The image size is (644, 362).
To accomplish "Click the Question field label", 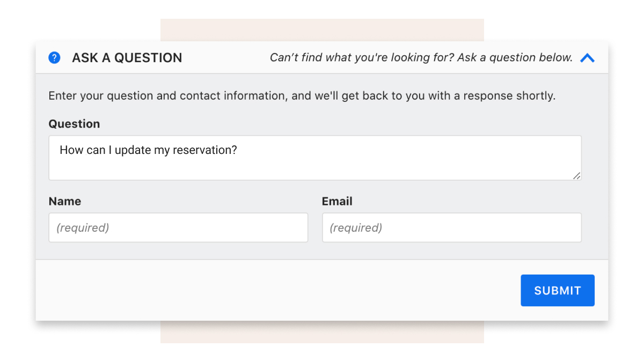I will coord(74,124).
